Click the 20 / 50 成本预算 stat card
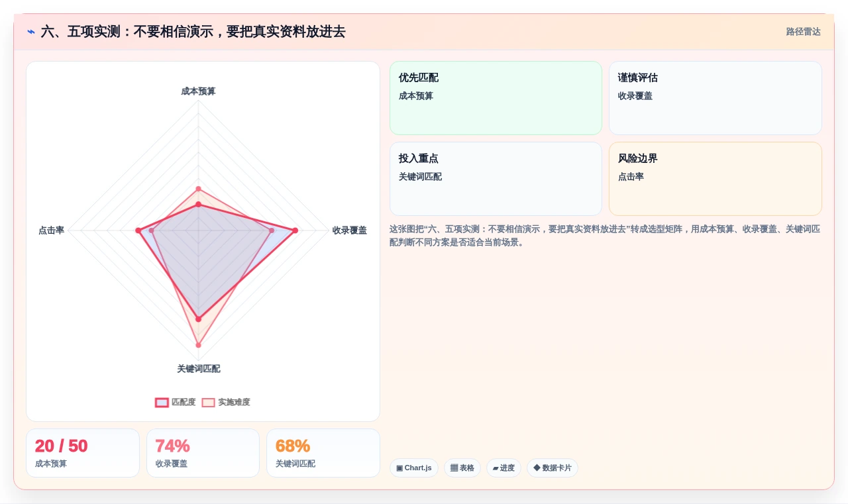The image size is (848, 504). click(x=83, y=453)
